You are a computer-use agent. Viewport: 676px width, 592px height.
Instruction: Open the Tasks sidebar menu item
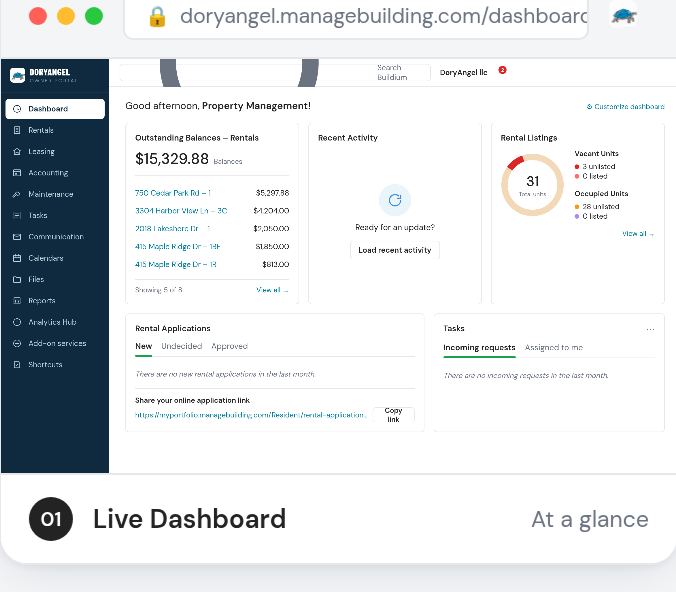(55, 216)
